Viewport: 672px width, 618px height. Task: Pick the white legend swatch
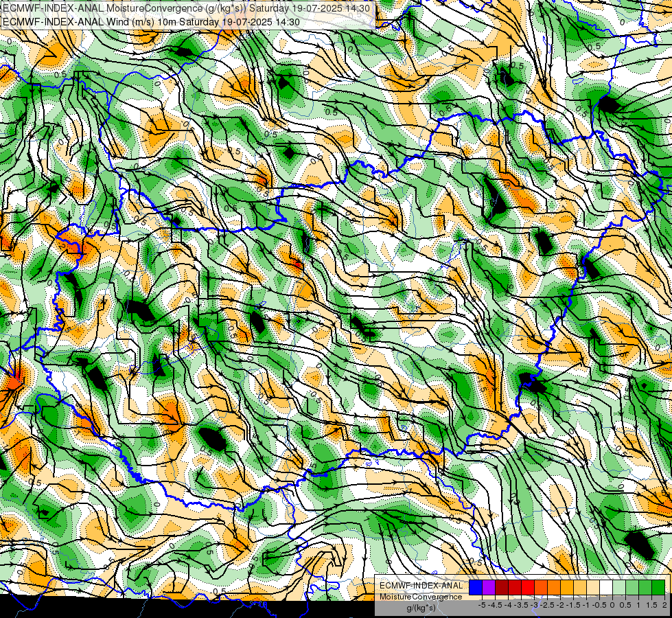[x=606, y=588]
